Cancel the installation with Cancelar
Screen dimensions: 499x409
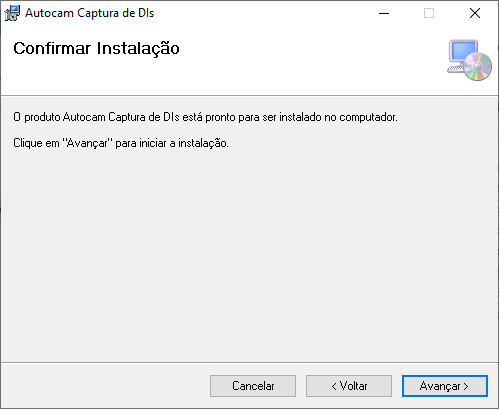coord(253,386)
